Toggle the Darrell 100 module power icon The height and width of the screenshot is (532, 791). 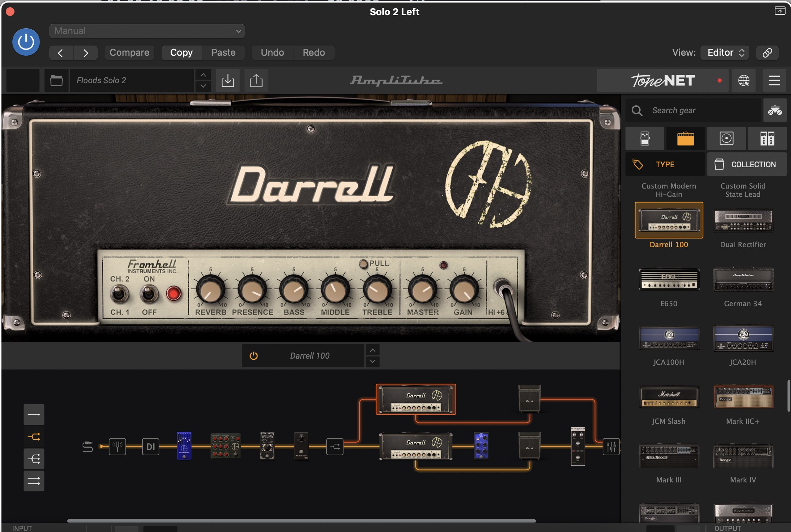pyautogui.click(x=254, y=356)
